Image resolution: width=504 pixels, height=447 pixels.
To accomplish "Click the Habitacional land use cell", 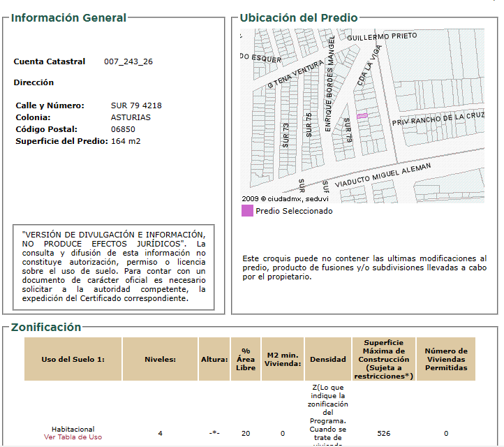I will coord(73,430).
